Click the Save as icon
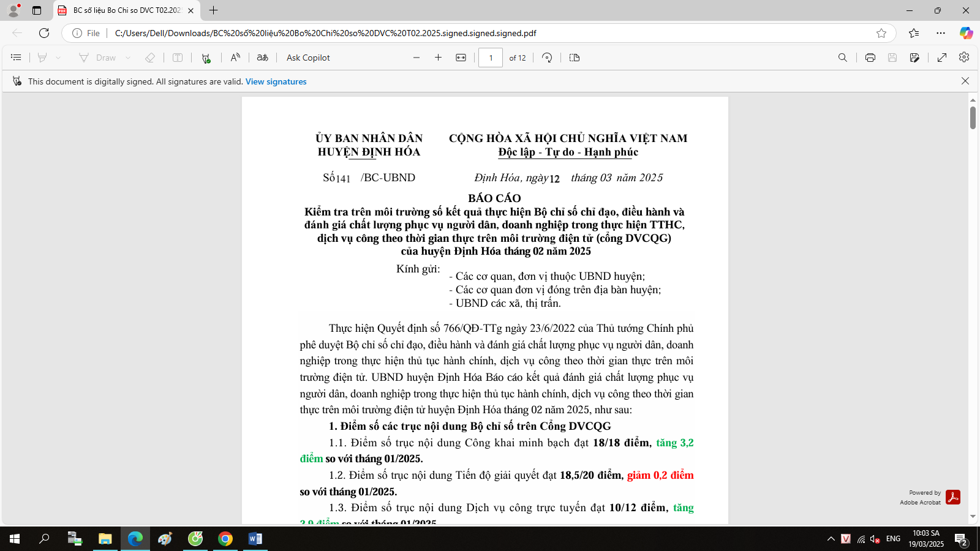Screen dimensions: 980x551 coord(914,58)
